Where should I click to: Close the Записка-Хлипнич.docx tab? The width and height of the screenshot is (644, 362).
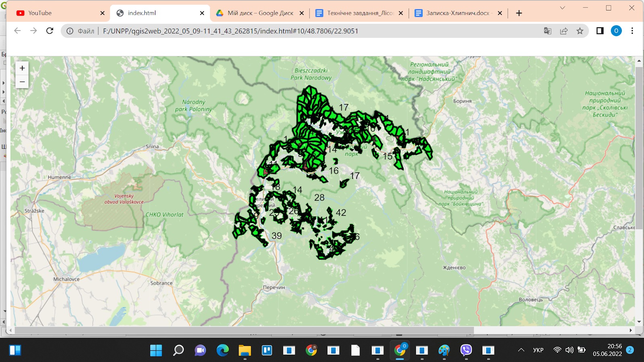500,13
